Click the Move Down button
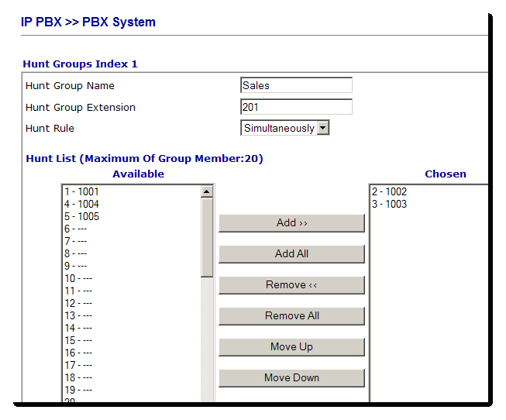Viewport: 506px width, 420px height. (291, 378)
